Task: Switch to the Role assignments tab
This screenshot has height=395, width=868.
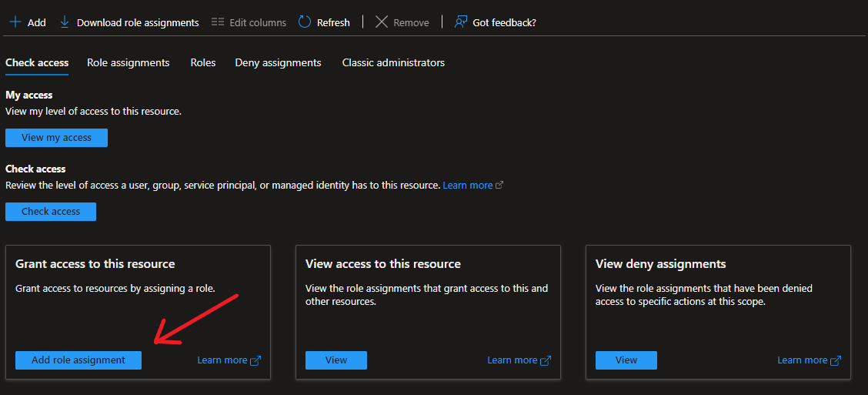Action: [128, 62]
